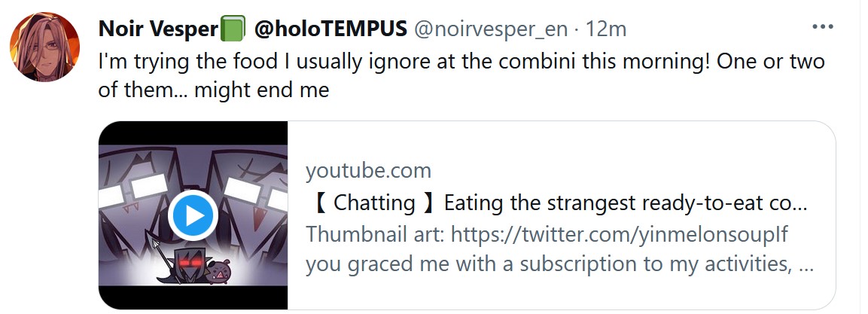
Task: Click the green book emoji beside the name
Action: pyautogui.click(x=233, y=29)
